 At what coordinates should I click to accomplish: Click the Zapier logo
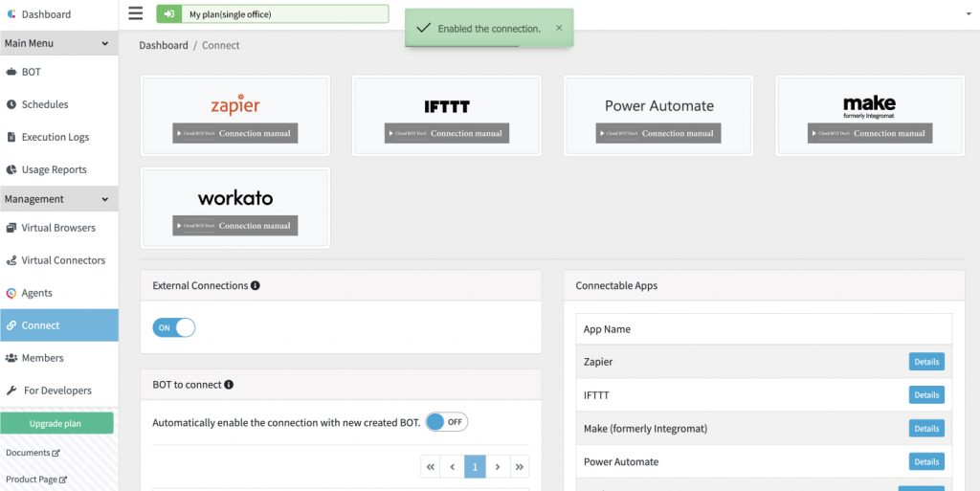pos(235,105)
